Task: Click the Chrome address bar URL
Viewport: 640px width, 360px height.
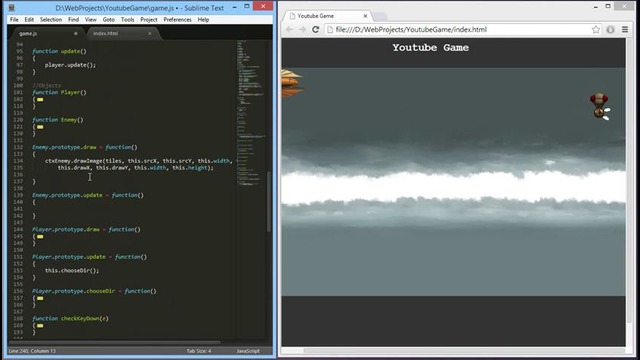Action: pyautogui.click(x=411, y=29)
